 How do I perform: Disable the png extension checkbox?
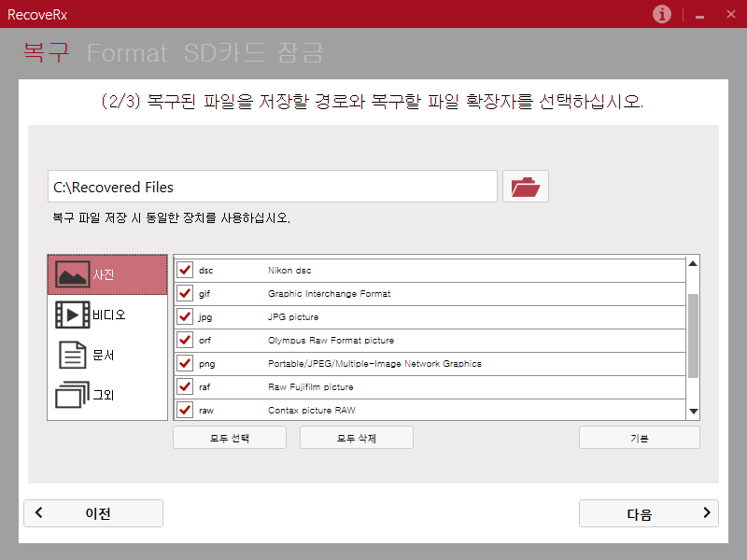click(x=185, y=364)
